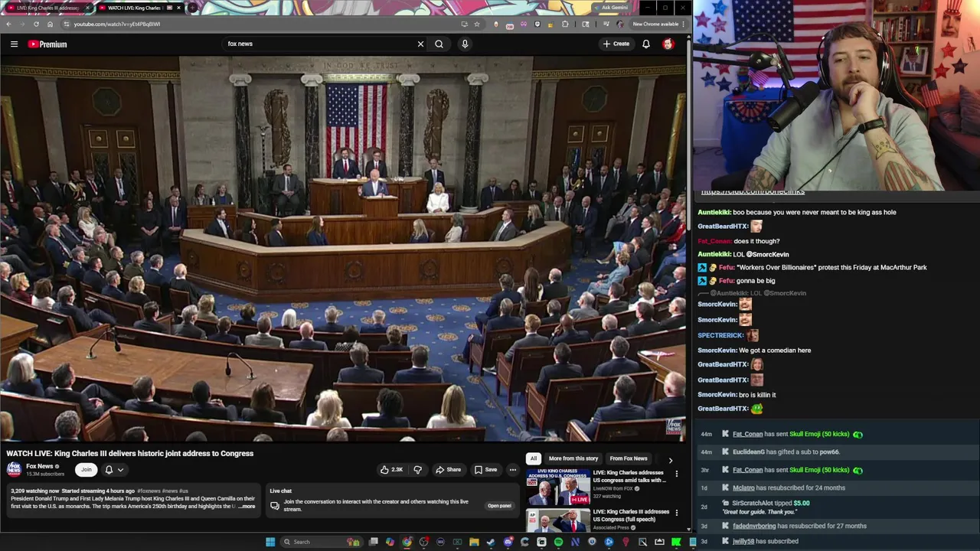Open 'US Congress (full speech)' video title
Viewport: 980px width, 551px height.
point(631,515)
